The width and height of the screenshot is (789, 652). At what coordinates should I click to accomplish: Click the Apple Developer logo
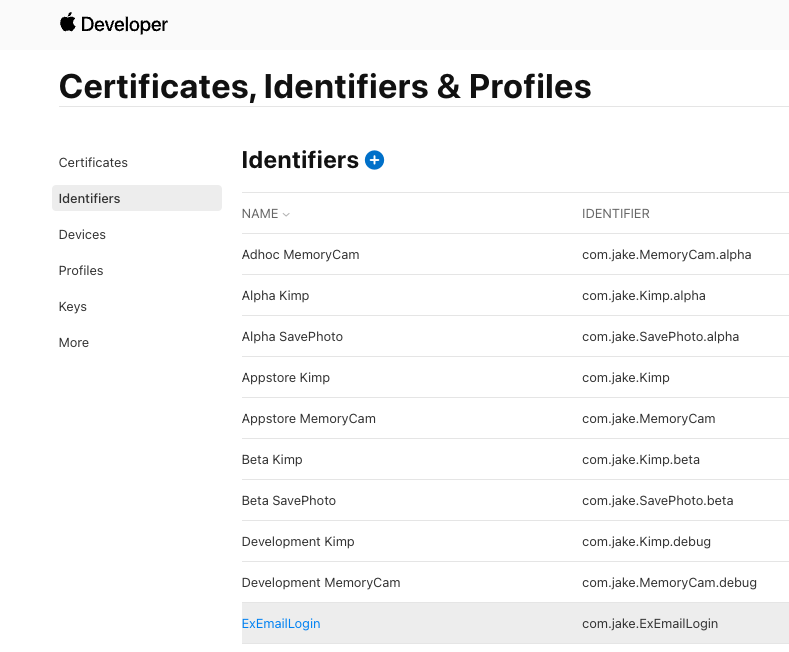coord(113,24)
